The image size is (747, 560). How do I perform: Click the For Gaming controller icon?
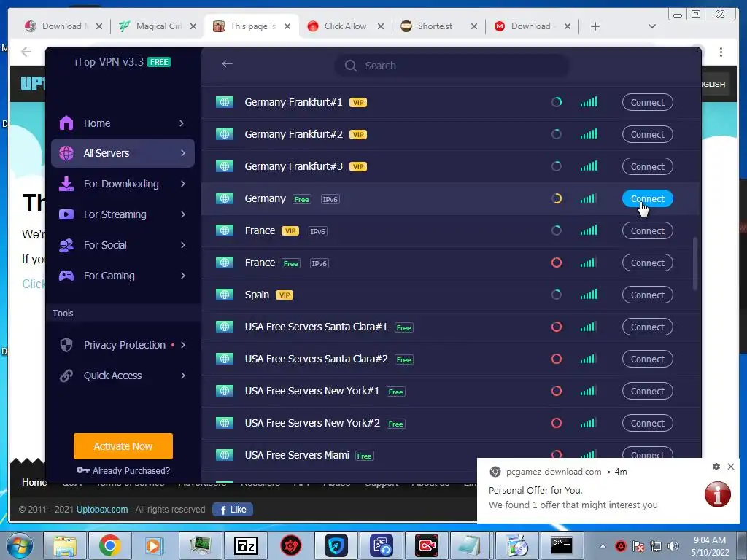tap(66, 275)
